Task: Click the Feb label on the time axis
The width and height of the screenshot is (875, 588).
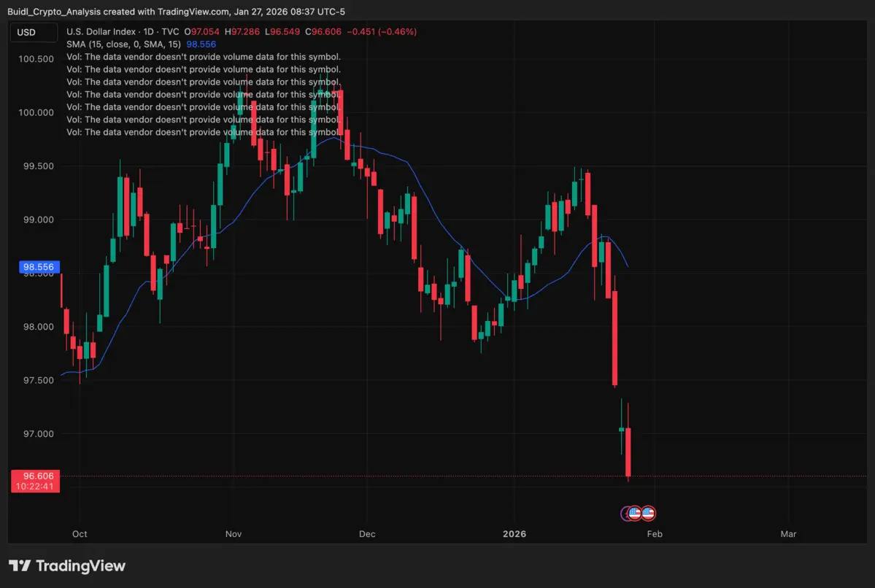Action: click(654, 534)
